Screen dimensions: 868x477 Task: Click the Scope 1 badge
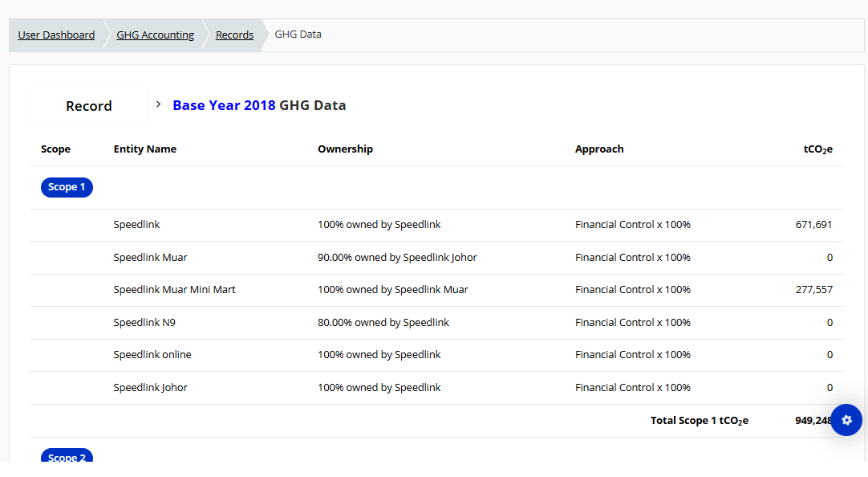click(x=67, y=187)
